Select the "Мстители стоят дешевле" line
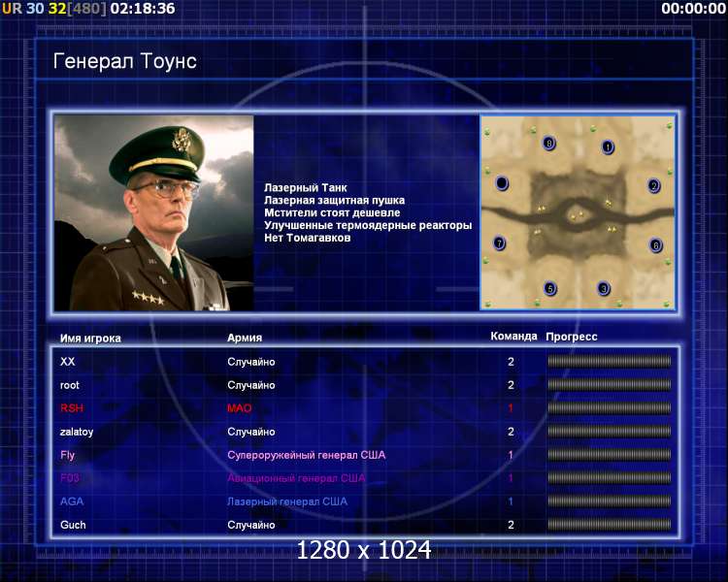This screenshot has width=728, height=582. (332, 212)
